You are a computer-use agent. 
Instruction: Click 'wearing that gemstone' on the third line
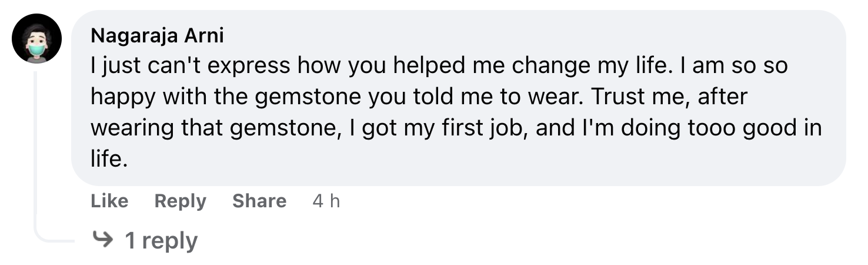click(217, 128)
